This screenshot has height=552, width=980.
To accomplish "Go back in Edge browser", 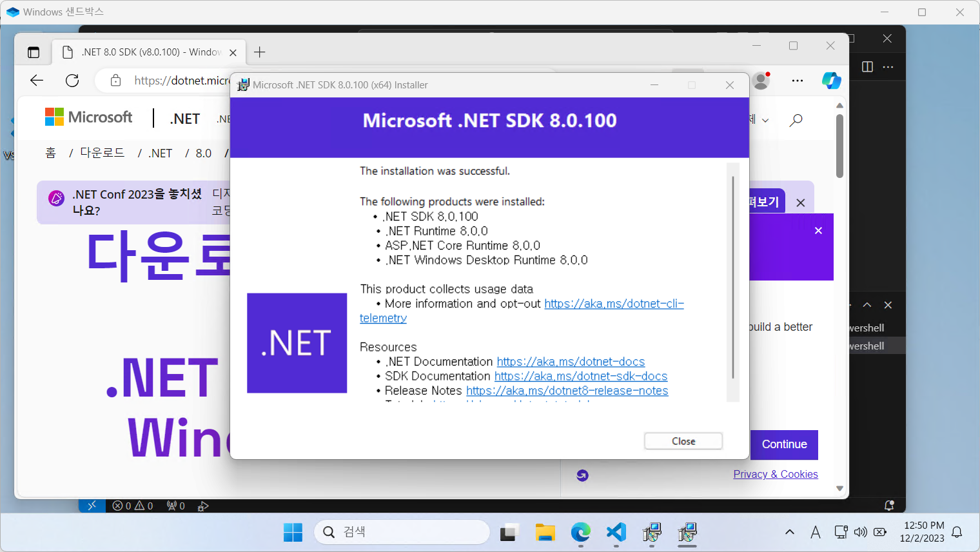I will tap(37, 80).
